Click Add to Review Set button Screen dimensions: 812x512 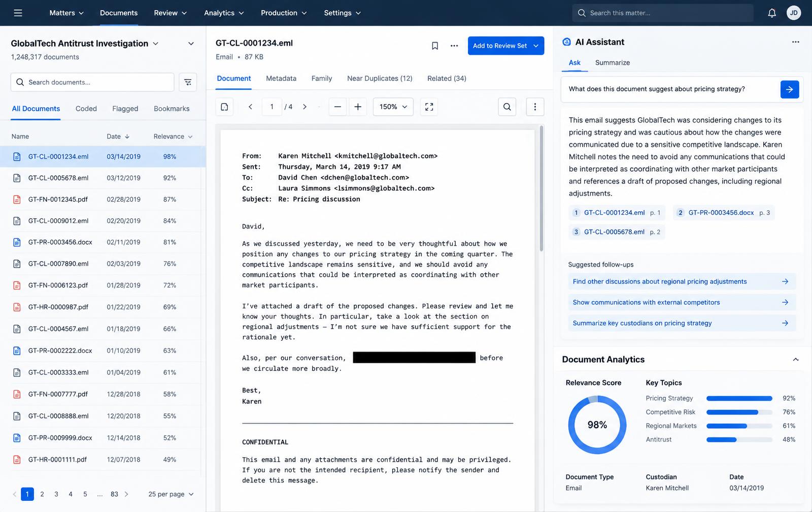coord(506,46)
